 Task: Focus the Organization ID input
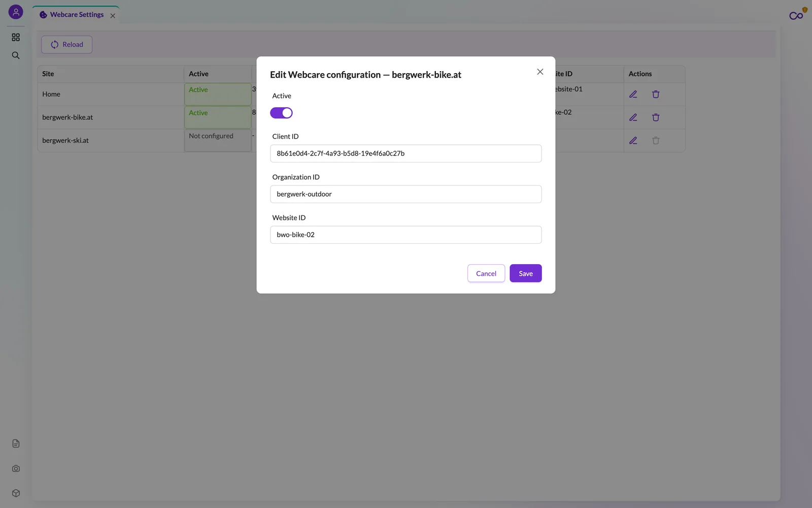coord(405,194)
